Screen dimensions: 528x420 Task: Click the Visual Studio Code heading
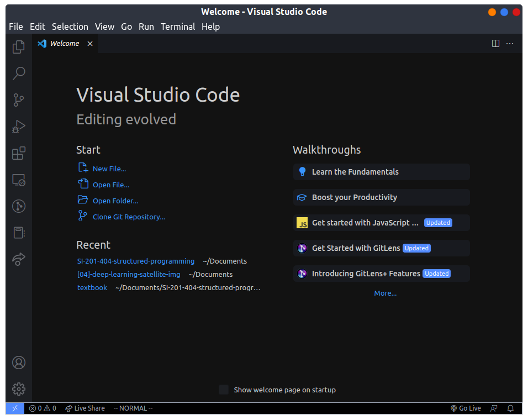click(x=158, y=95)
